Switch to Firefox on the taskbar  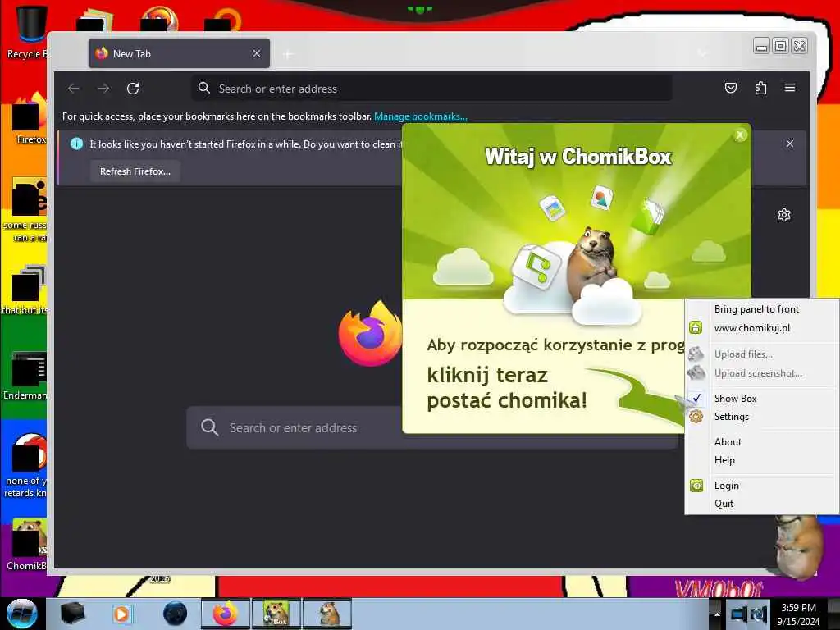coord(226,614)
